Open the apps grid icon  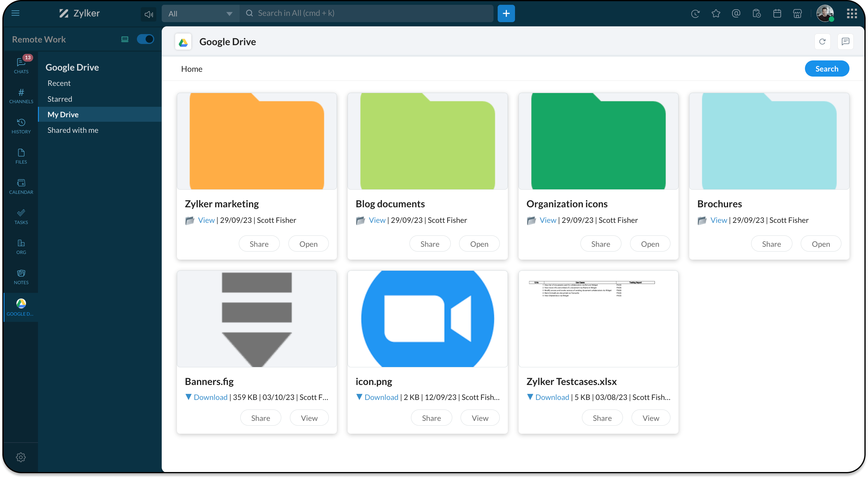(852, 13)
